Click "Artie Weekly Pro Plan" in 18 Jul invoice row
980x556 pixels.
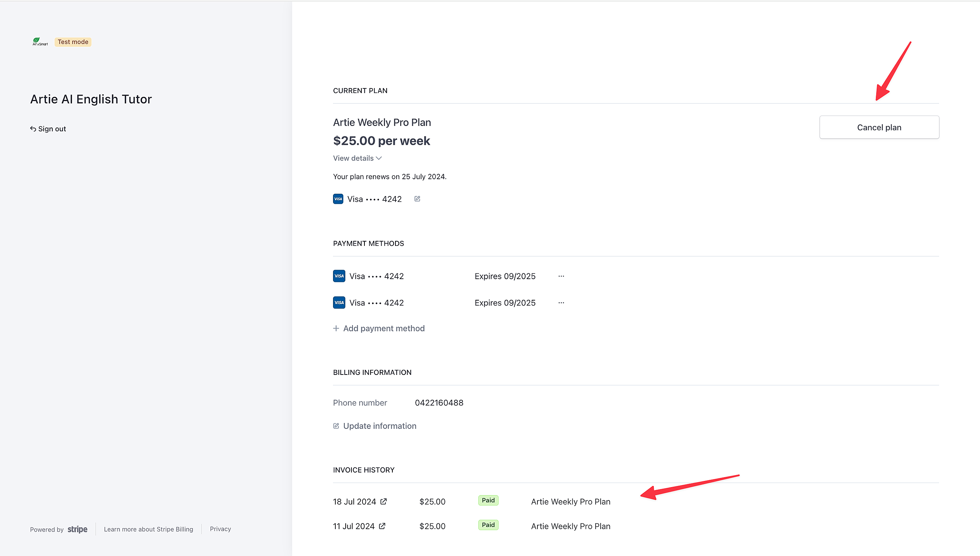[571, 502]
